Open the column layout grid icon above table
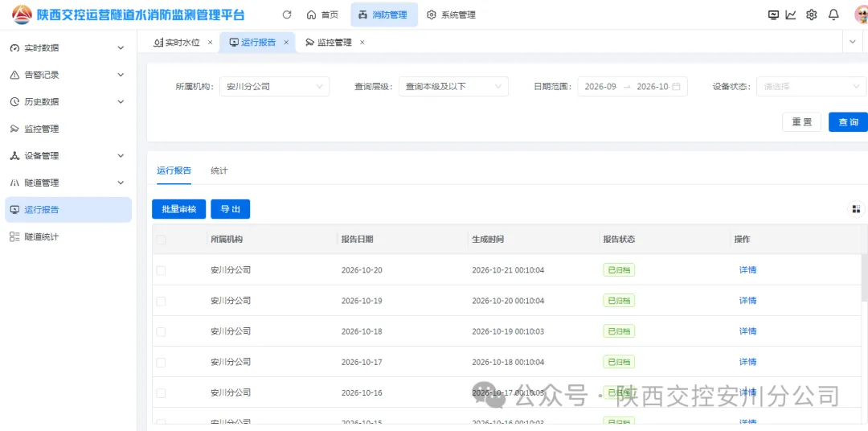The image size is (868, 431). coord(856,209)
